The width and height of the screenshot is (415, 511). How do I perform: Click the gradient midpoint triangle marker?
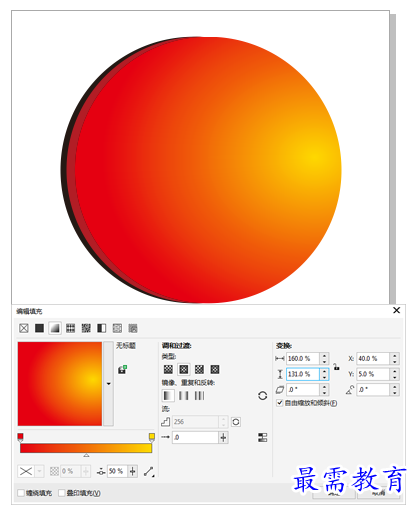86,455
